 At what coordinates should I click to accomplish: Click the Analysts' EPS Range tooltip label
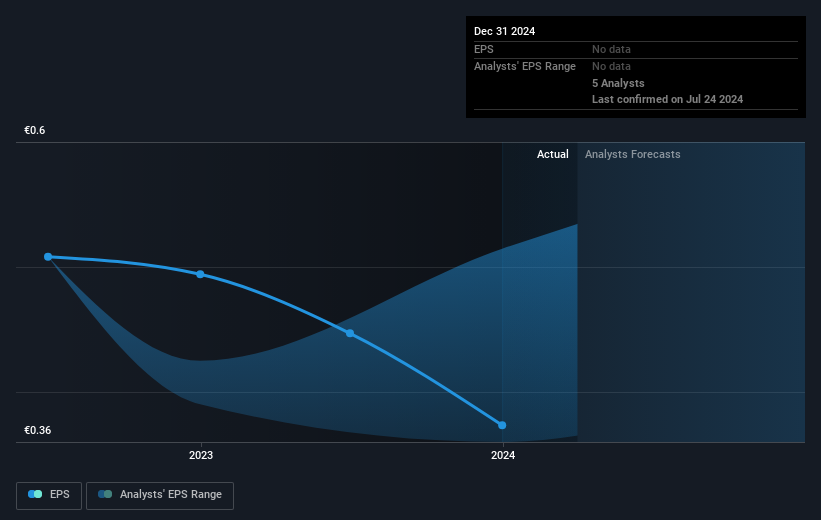point(525,67)
